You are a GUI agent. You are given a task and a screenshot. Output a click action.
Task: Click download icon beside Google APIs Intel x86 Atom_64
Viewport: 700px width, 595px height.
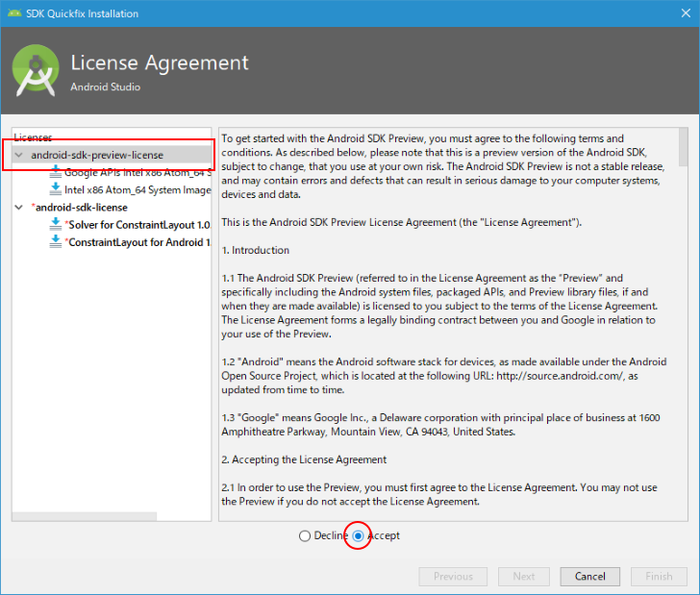56,171
